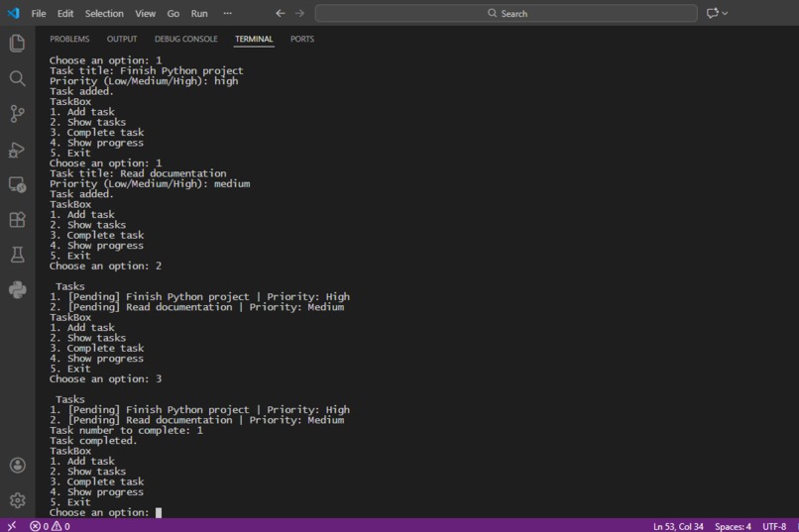Expand the Copilot chat dropdown chevron

click(725, 13)
